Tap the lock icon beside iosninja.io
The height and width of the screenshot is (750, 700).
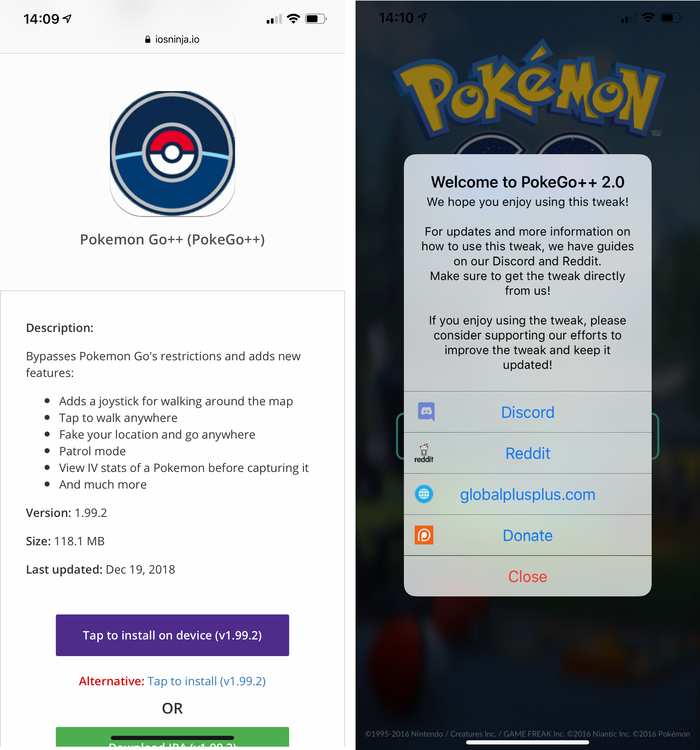tap(147, 39)
